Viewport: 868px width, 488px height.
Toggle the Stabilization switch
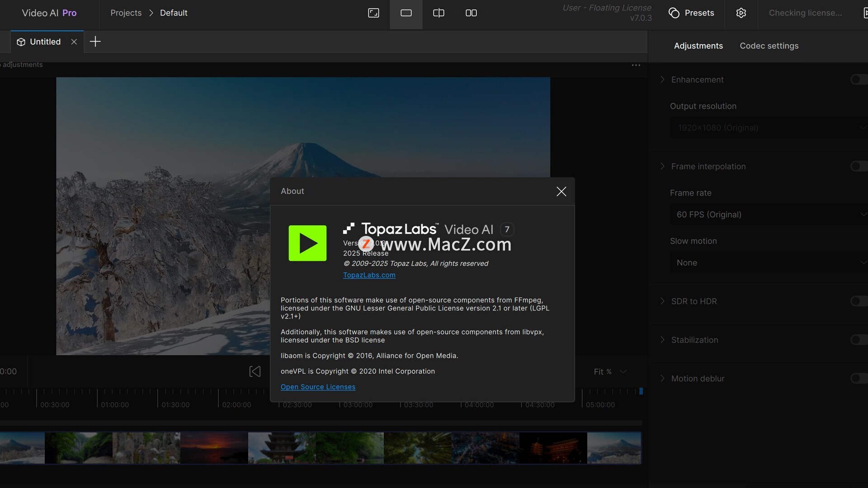tap(859, 340)
